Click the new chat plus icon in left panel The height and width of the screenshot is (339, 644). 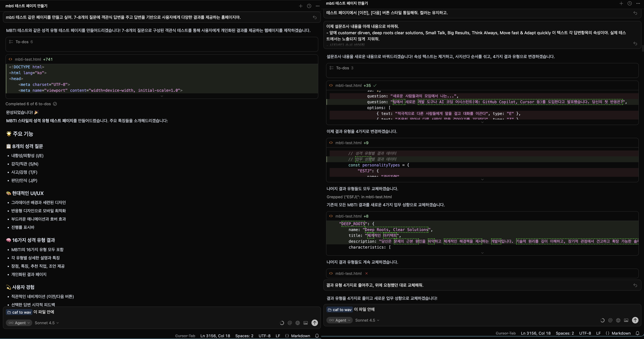click(x=300, y=6)
